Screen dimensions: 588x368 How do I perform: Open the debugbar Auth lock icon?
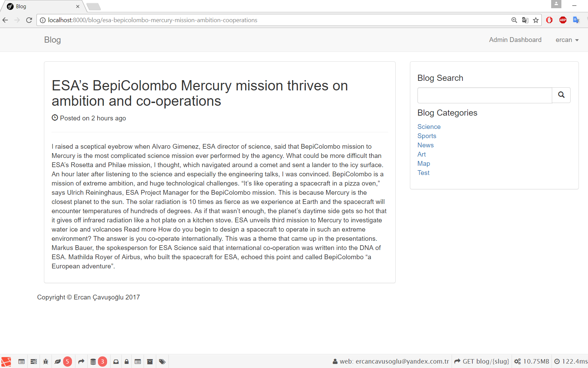[x=127, y=362]
